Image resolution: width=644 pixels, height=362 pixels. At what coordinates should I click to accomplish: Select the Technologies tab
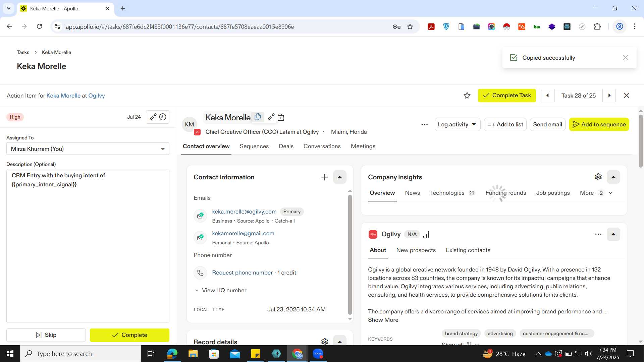[x=452, y=193]
